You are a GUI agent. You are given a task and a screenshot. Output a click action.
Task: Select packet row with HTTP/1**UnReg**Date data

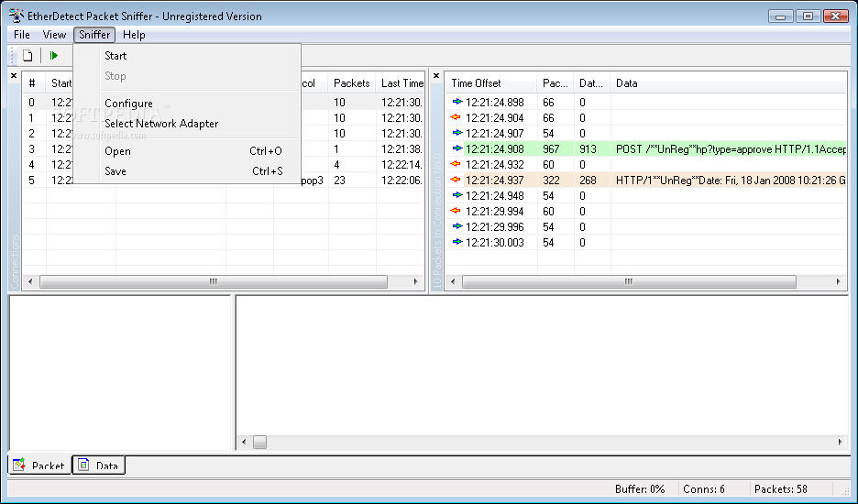click(x=645, y=180)
